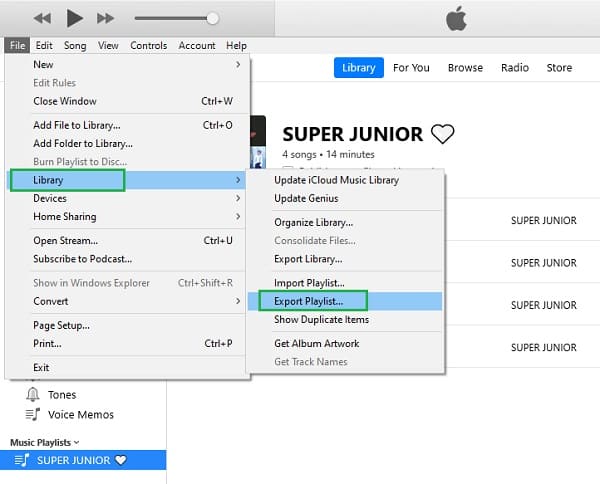Choose Organize Library…

pos(345,222)
